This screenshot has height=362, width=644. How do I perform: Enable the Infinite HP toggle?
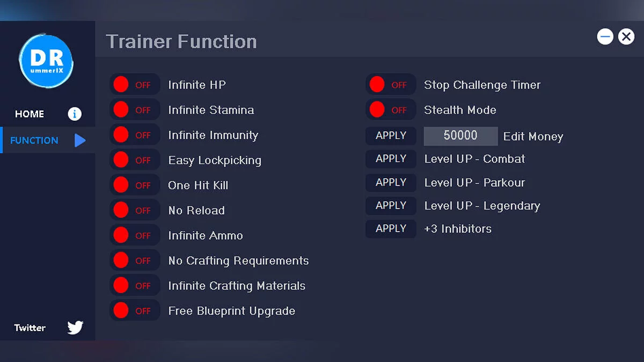(135, 85)
